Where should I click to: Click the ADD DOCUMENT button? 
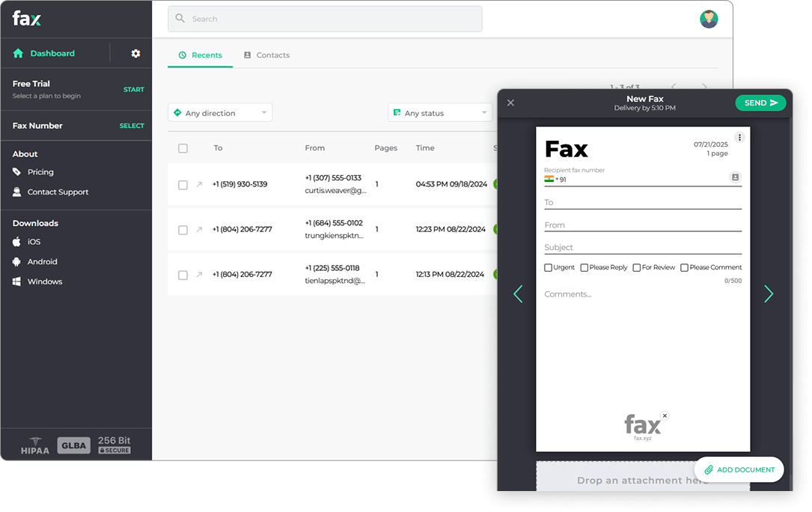tap(739, 469)
